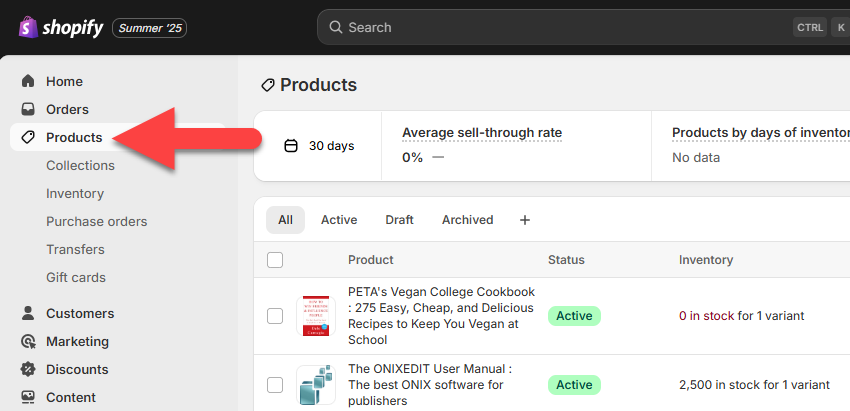This screenshot has height=411, width=850.
Task: Click the Products tag icon in sidebar
Action: tap(28, 137)
